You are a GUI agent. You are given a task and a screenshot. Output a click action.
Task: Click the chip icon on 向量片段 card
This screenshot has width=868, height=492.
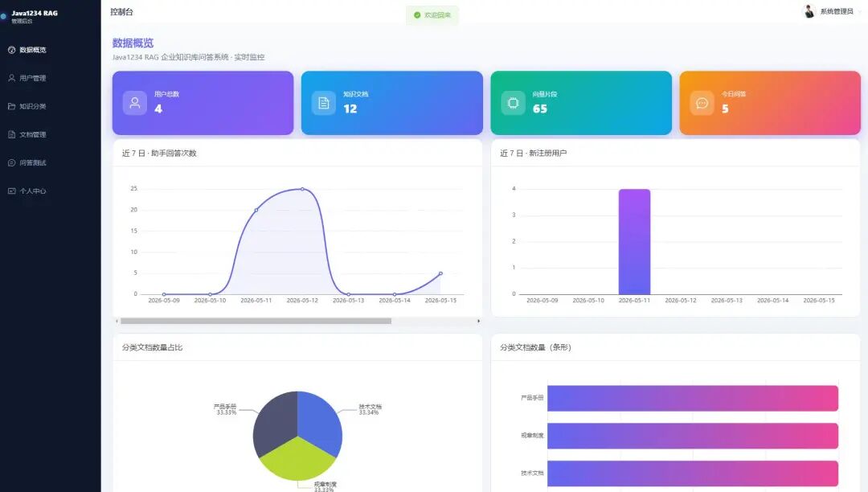(513, 103)
